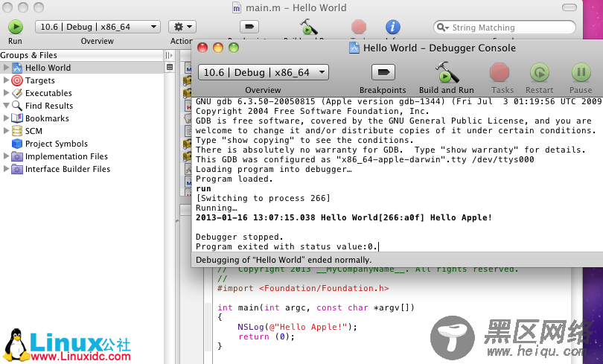
Task: Click the Hello Apple! output line in console
Action: [x=343, y=217]
